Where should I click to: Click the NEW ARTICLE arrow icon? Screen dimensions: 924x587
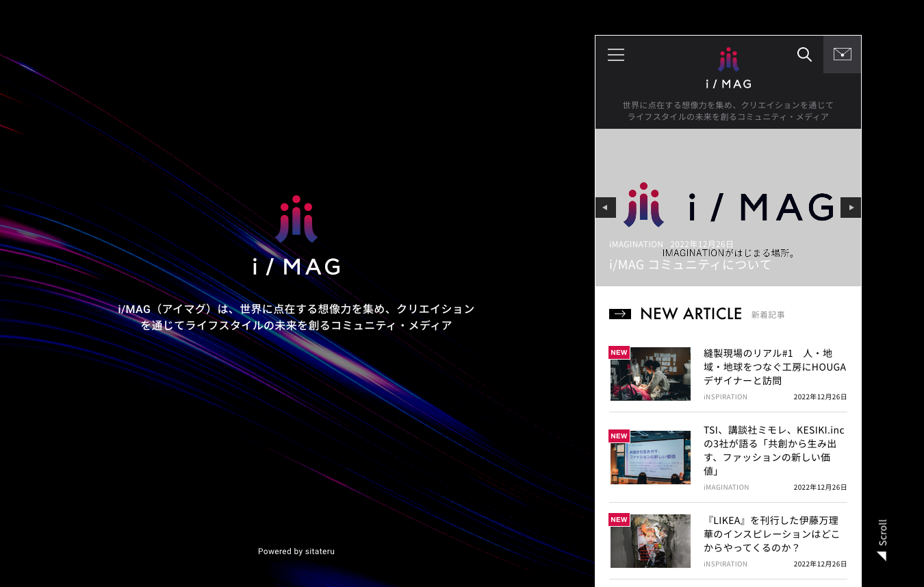pyautogui.click(x=619, y=314)
